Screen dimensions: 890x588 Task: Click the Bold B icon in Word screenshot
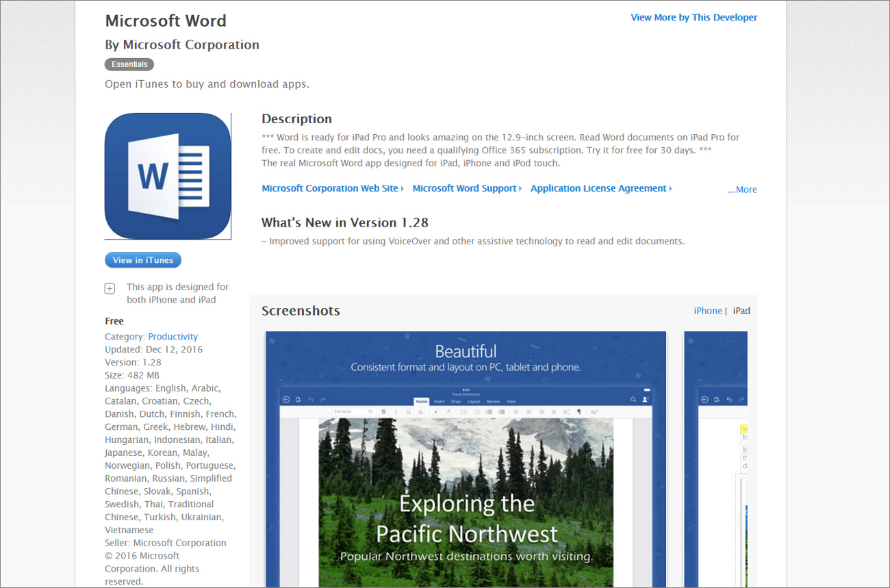point(383,411)
